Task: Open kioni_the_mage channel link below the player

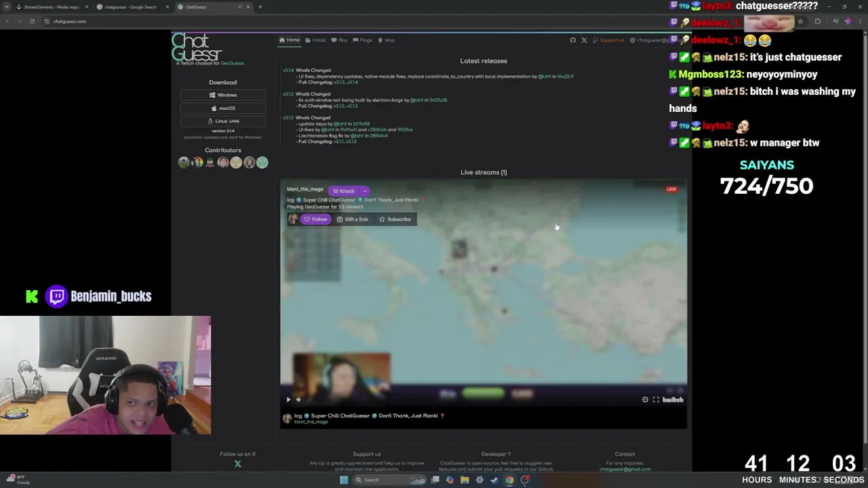Action: pyautogui.click(x=311, y=422)
